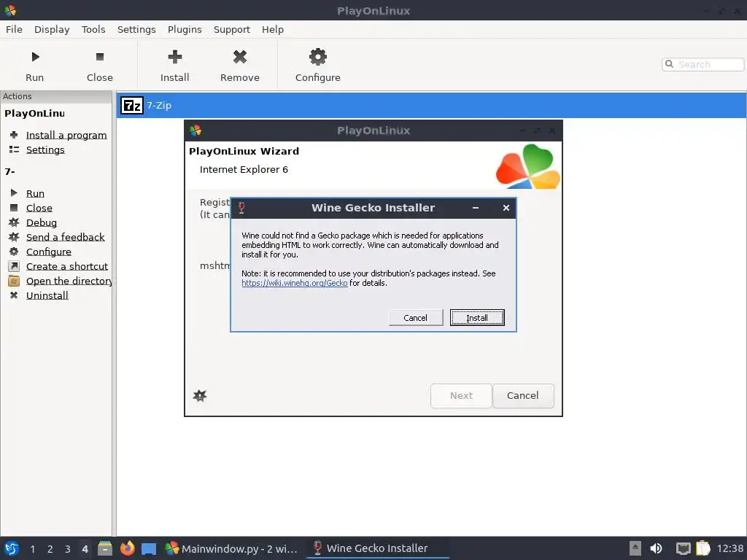Click the Install plus icon in toolbar

point(175,57)
